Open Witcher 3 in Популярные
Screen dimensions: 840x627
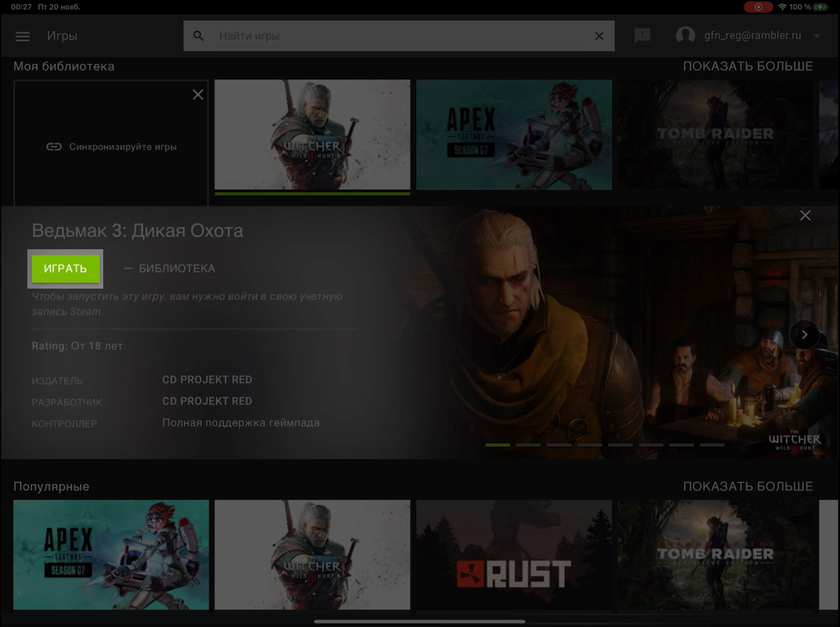[x=312, y=555]
